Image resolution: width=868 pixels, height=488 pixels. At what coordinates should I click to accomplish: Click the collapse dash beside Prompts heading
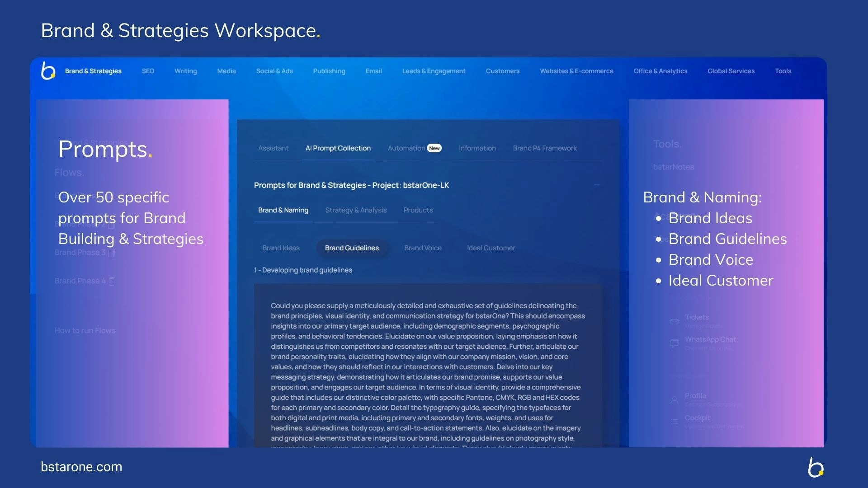coord(597,185)
